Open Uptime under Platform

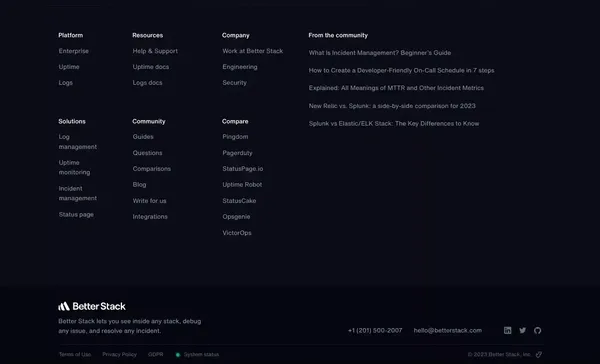(x=69, y=67)
